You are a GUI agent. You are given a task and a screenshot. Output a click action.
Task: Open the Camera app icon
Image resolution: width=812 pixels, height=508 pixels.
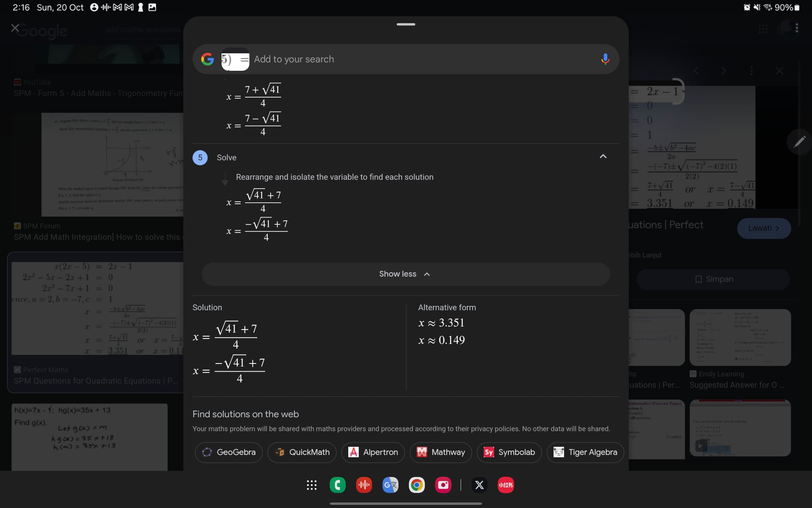tap(442, 484)
